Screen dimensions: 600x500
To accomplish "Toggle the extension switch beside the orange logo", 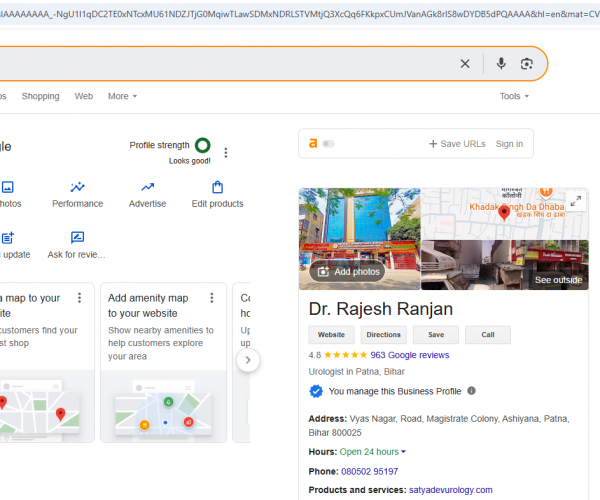I will pyautogui.click(x=328, y=144).
